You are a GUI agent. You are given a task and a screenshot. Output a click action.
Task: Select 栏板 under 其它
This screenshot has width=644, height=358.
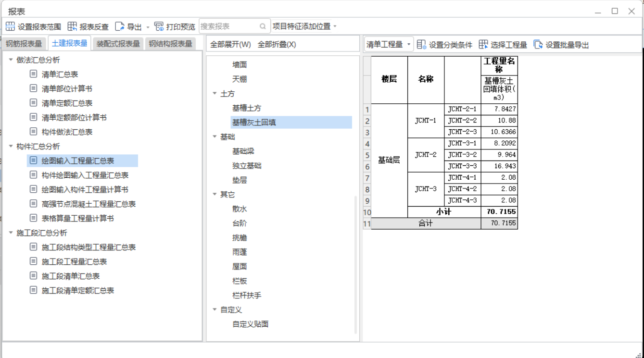(x=240, y=281)
